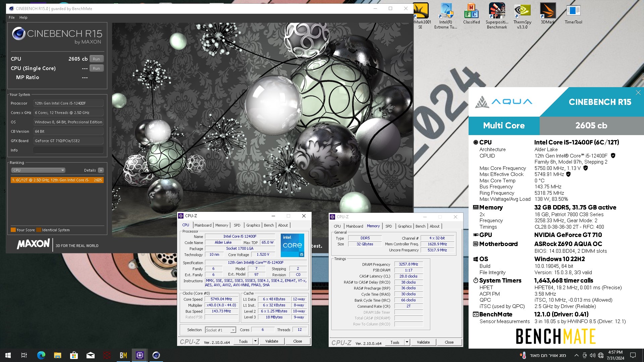Open Mainboard tab in right CPU-Z window
644x362 pixels.
coord(355,226)
